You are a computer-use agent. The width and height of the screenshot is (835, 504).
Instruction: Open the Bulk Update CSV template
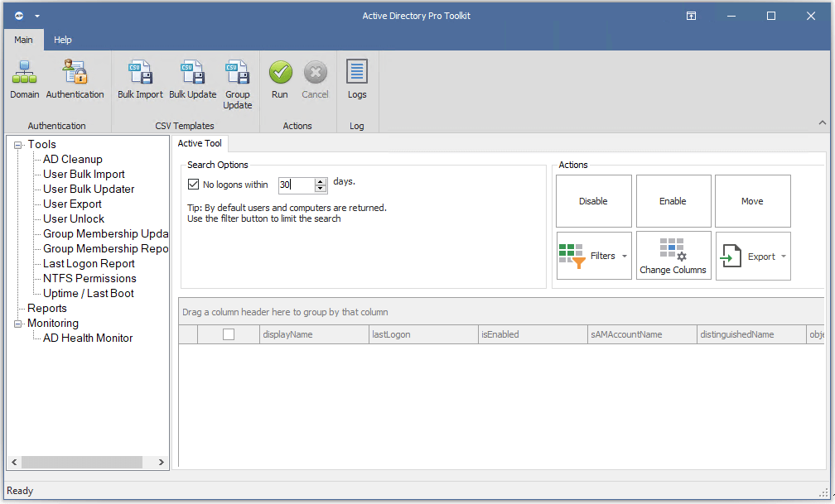click(193, 79)
